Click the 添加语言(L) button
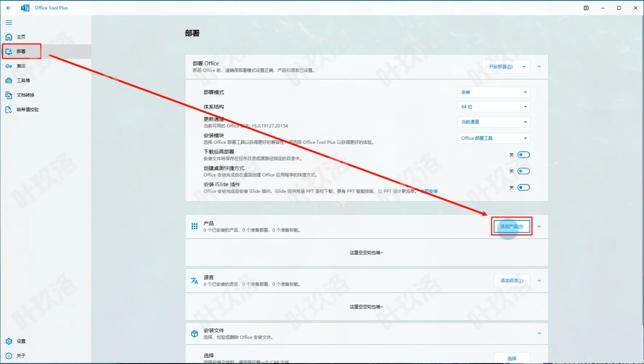 tap(512, 280)
